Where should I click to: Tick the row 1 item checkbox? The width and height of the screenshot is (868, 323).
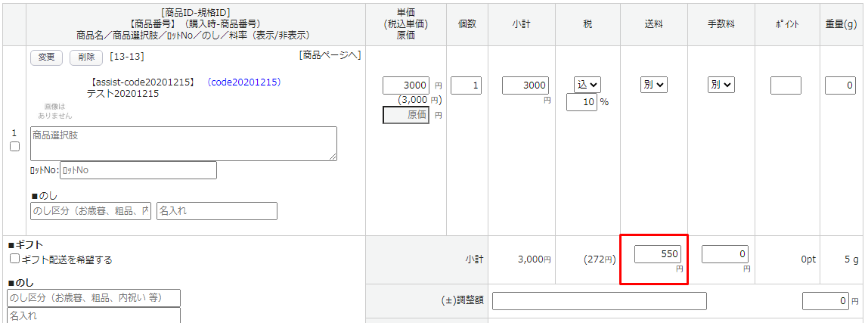pyautogui.click(x=14, y=147)
